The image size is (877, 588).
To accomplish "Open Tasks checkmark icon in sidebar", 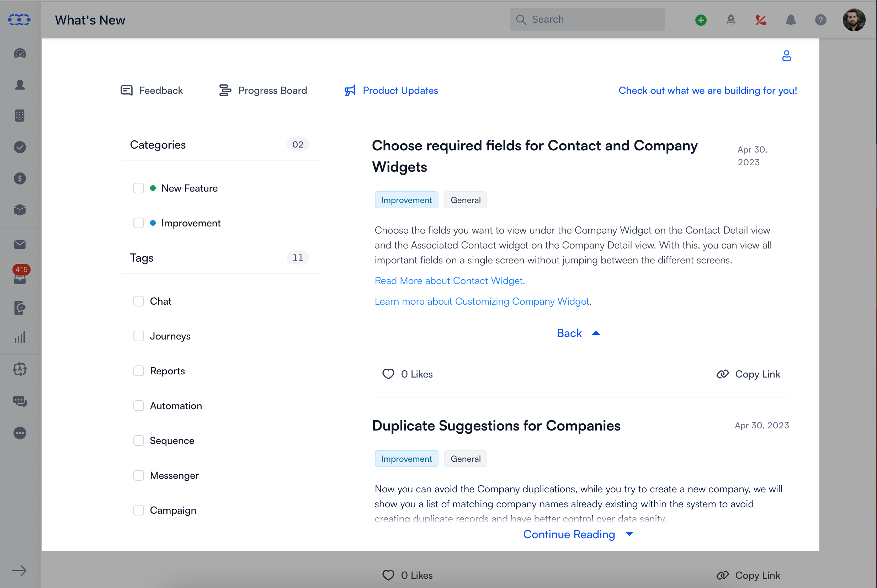I will pos(20,147).
